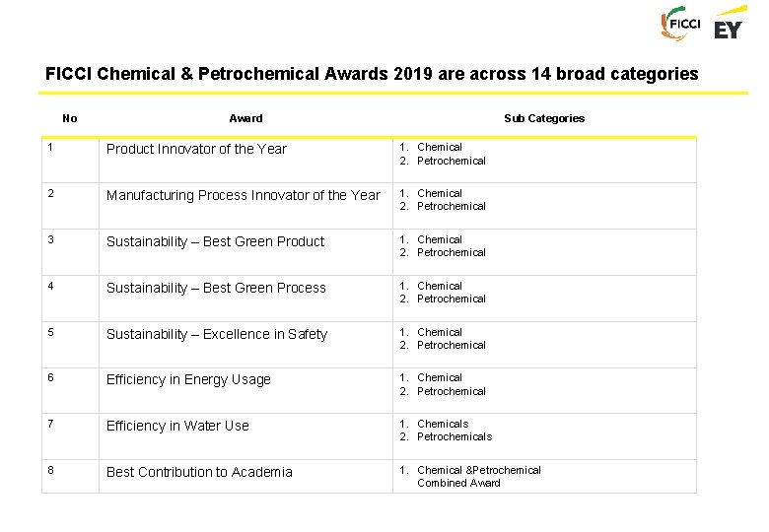
Task: Click 'Chemical' in Efficiency in Energy Usage row
Action: coord(440,377)
